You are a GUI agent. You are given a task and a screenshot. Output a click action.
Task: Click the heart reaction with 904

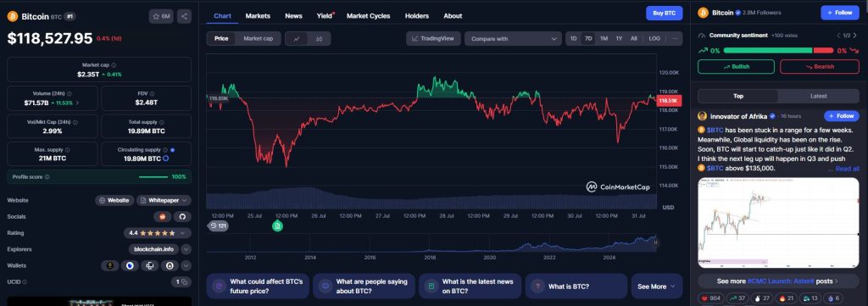tap(712, 298)
